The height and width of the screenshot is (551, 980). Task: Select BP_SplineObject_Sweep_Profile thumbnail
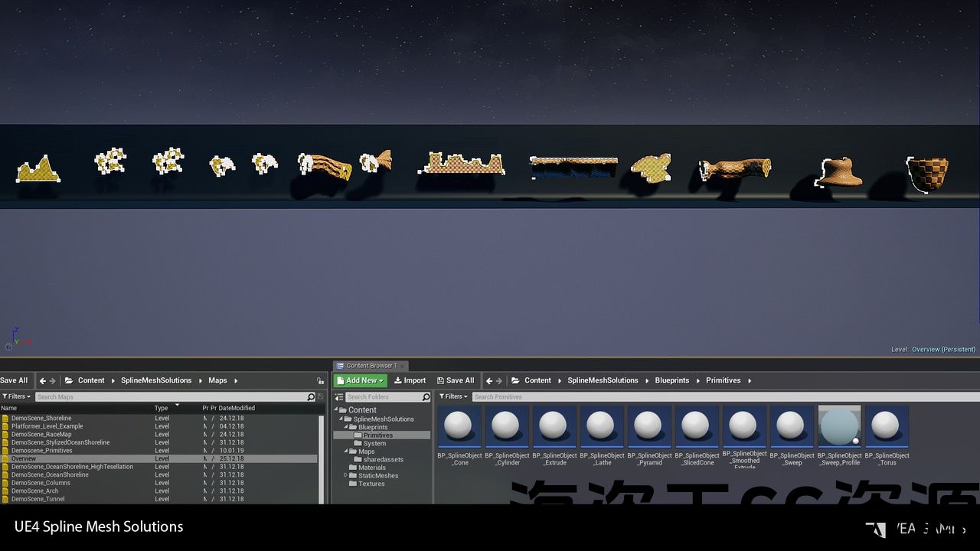839,426
